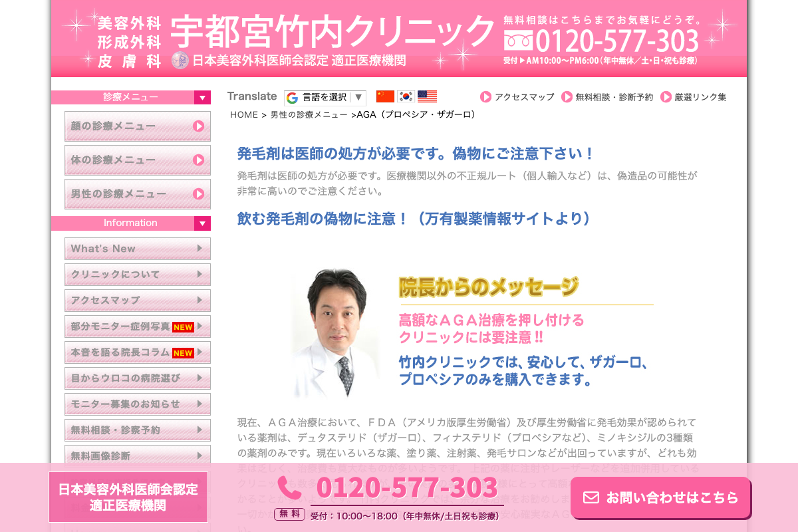Open 目からウロコの病院選び in the sidebar
The image size is (798, 532).
(138, 378)
